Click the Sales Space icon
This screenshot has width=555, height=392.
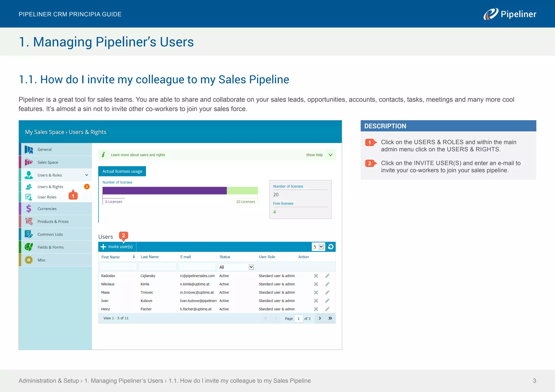click(29, 162)
